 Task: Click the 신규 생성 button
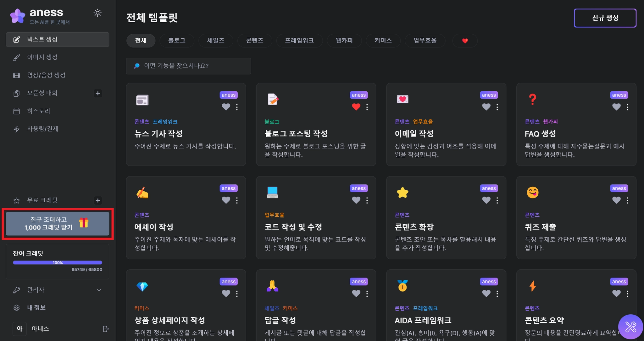605,18
